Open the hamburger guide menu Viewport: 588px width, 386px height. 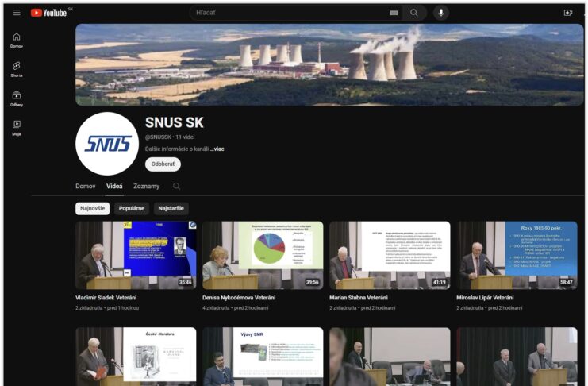[x=17, y=13]
